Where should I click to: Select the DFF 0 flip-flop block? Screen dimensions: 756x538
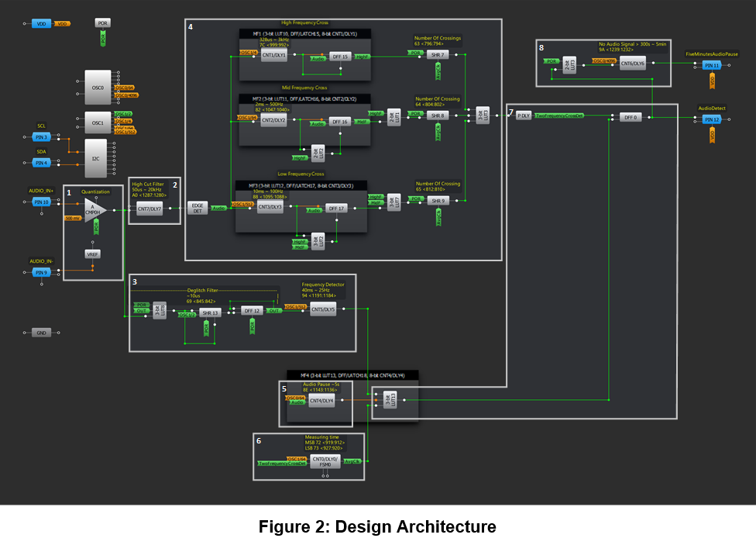pos(627,117)
